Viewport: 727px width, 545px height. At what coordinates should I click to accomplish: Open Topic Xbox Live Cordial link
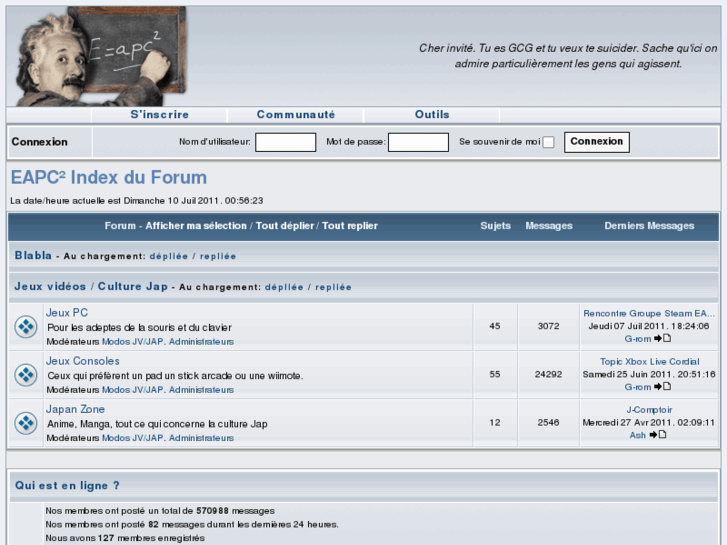[650, 362]
